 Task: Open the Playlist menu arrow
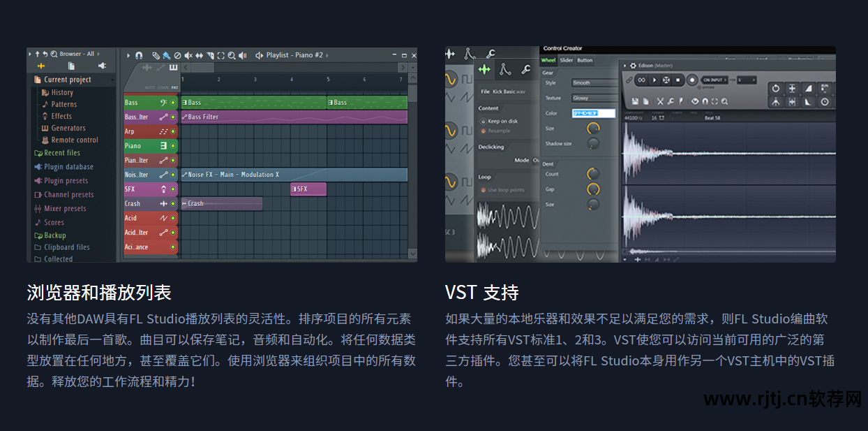[x=128, y=55]
